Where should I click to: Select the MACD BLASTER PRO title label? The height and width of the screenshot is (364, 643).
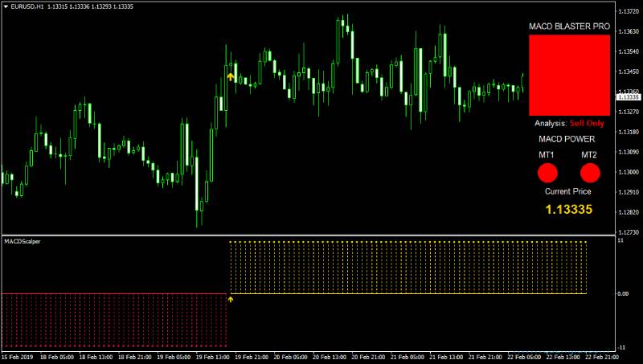pyautogui.click(x=569, y=27)
